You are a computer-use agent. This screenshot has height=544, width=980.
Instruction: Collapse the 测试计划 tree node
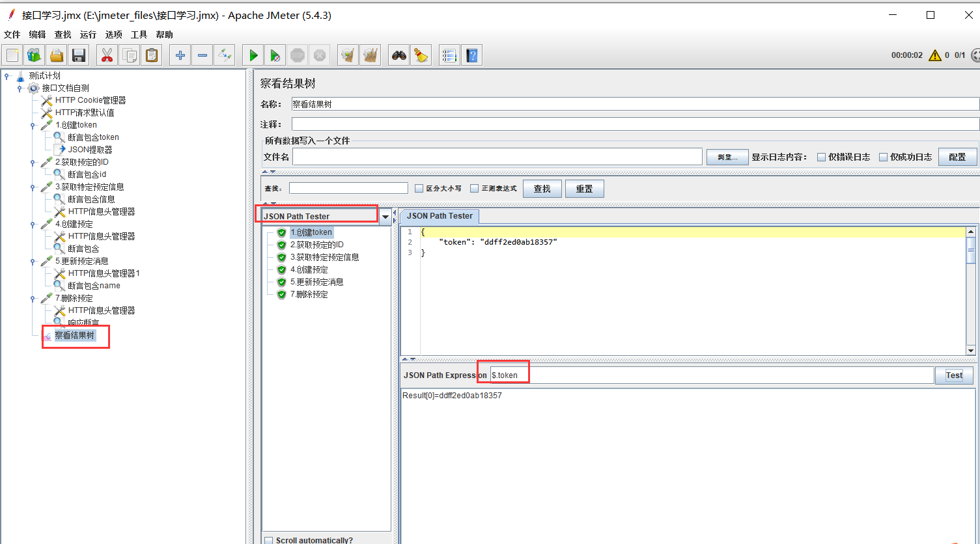[7, 76]
